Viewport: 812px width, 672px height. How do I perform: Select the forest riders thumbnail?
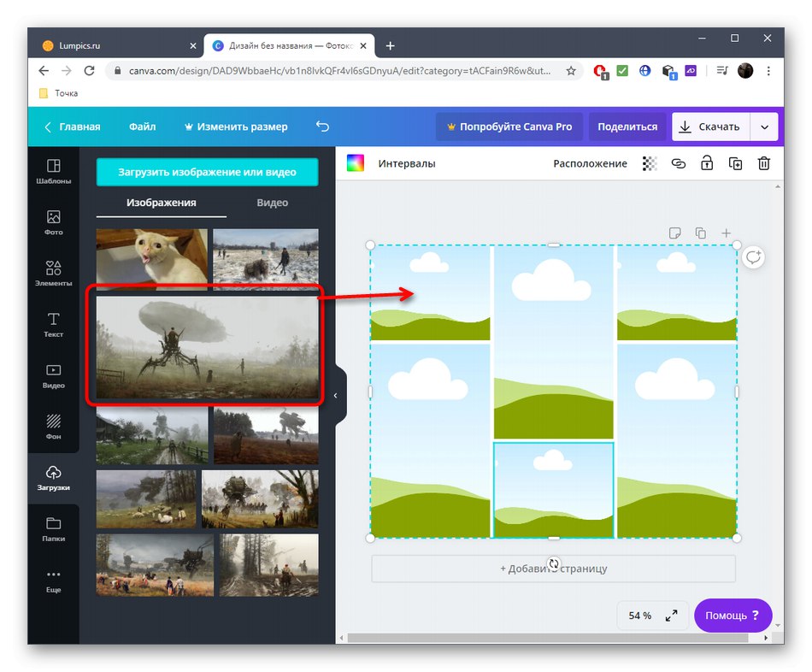pyautogui.click(x=268, y=565)
